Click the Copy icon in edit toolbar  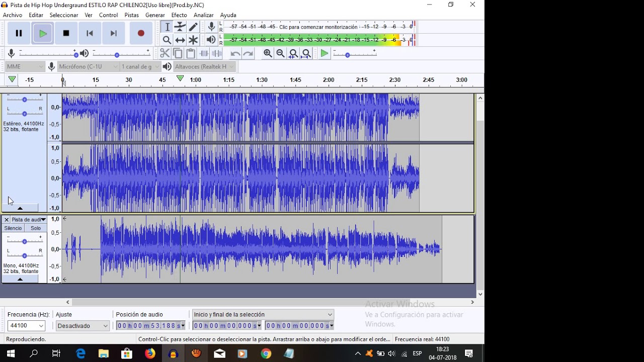pyautogui.click(x=178, y=53)
